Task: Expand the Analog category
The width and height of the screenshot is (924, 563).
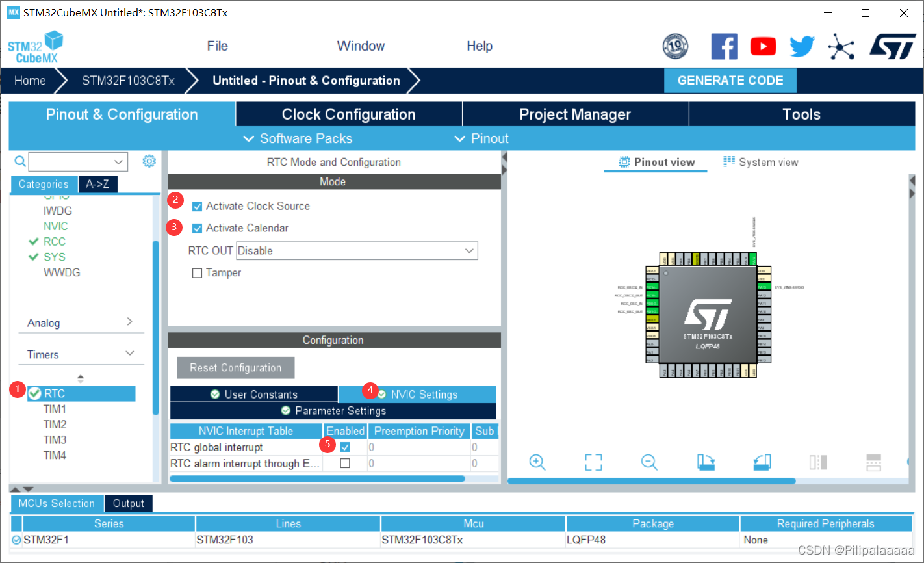Action: point(81,322)
